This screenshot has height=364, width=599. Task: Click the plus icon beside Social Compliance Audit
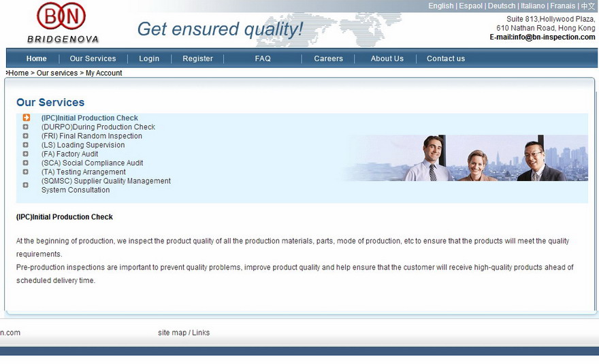(x=26, y=163)
